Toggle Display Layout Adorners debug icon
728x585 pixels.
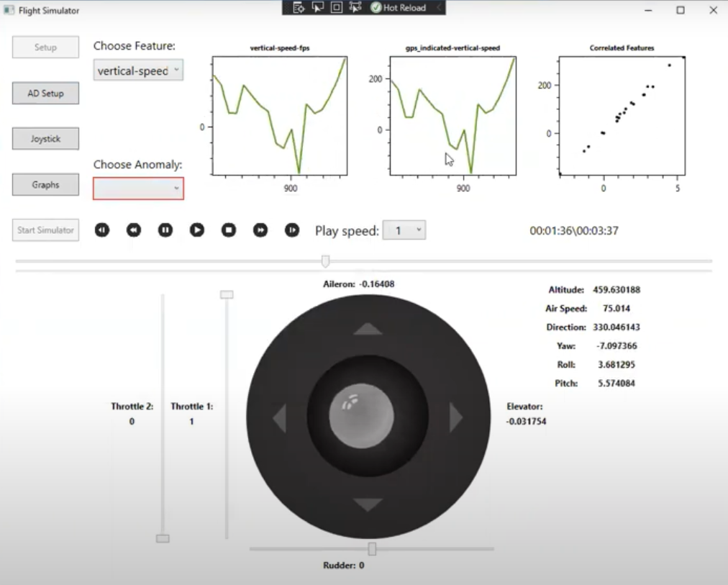point(337,7)
